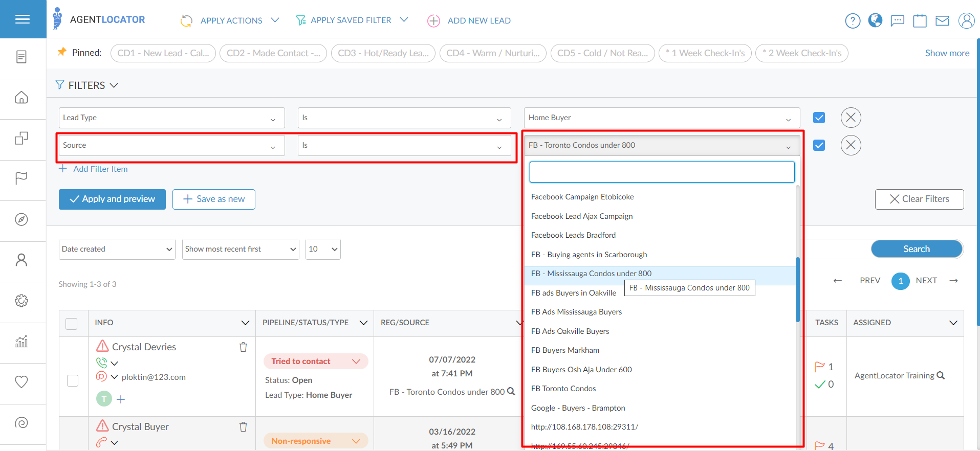Click the plus icon beside T avatar

pyautogui.click(x=121, y=399)
